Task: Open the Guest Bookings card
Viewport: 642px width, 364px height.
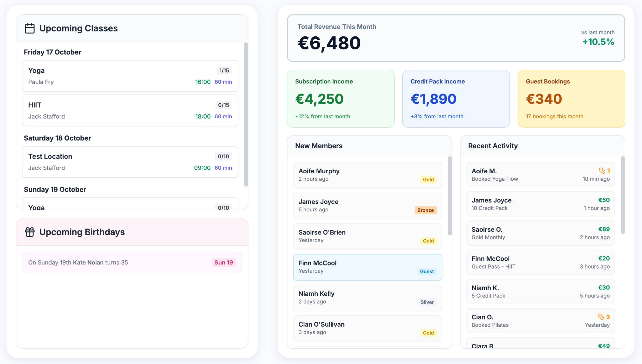Action: pos(571,99)
